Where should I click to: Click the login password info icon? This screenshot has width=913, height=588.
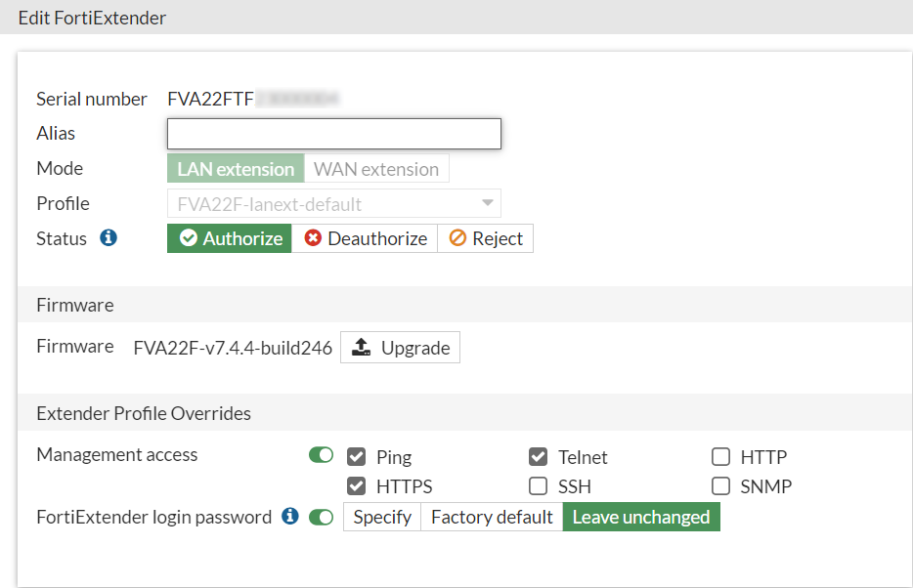(289, 516)
